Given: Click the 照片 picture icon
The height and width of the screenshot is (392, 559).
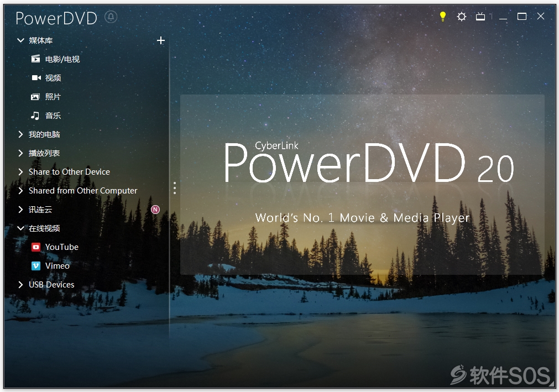Looking at the screenshot, I should point(35,97).
